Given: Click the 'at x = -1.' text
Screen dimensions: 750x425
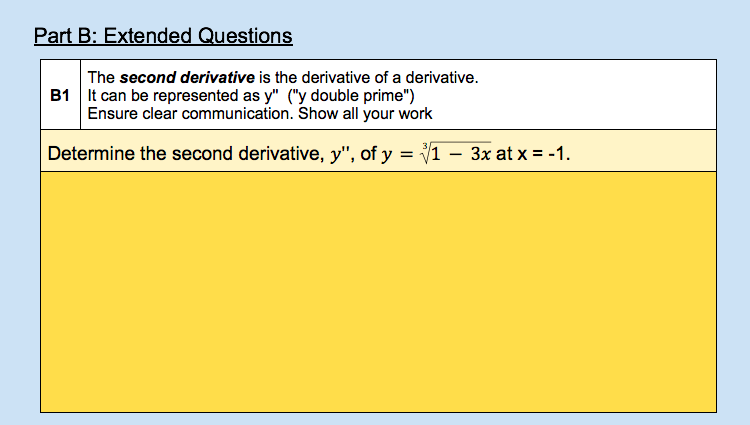Looking at the screenshot, I should (x=533, y=153).
